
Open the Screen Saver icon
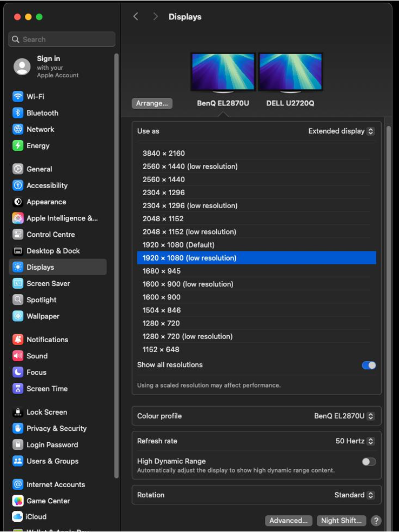(x=18, y=283)
